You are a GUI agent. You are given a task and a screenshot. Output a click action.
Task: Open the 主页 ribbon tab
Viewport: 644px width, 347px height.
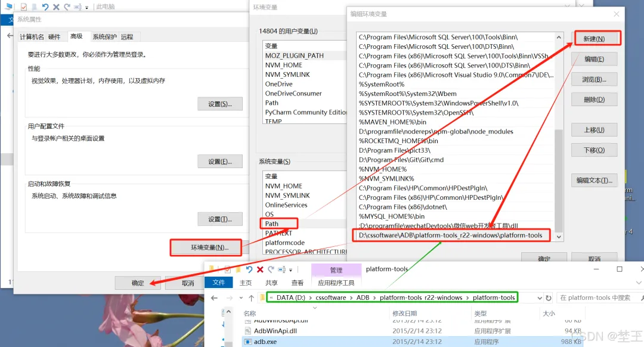tap(246, 283)
